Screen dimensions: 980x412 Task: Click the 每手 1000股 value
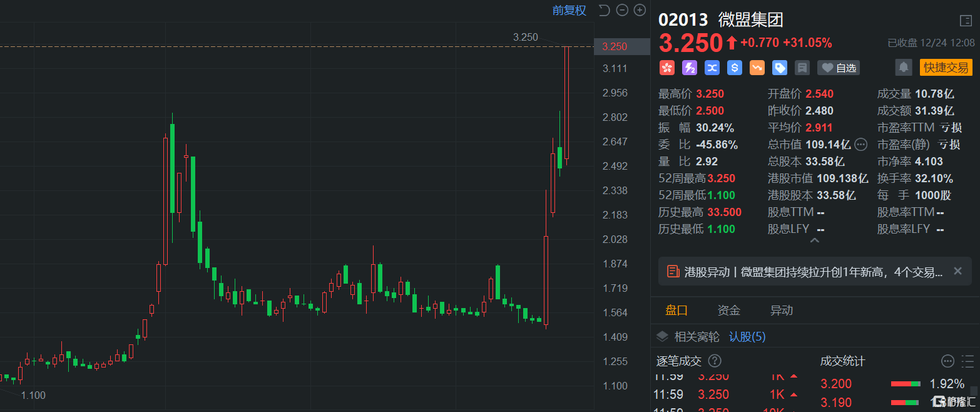[932, 195]
